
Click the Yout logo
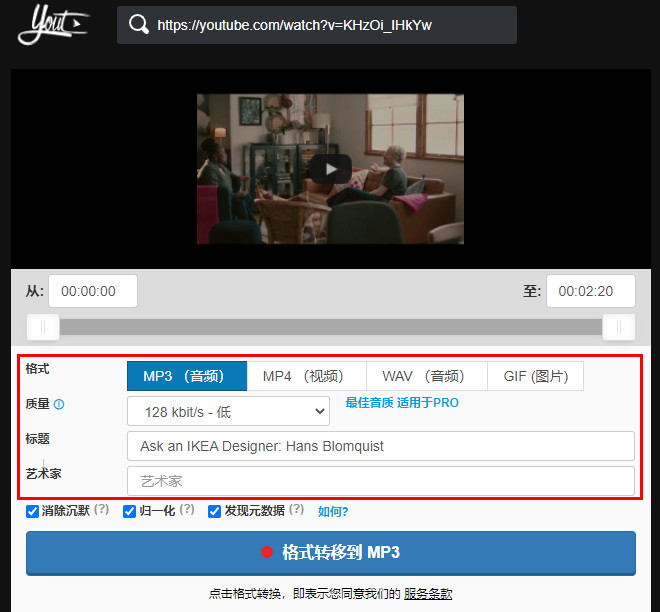[x=53, y=24]
